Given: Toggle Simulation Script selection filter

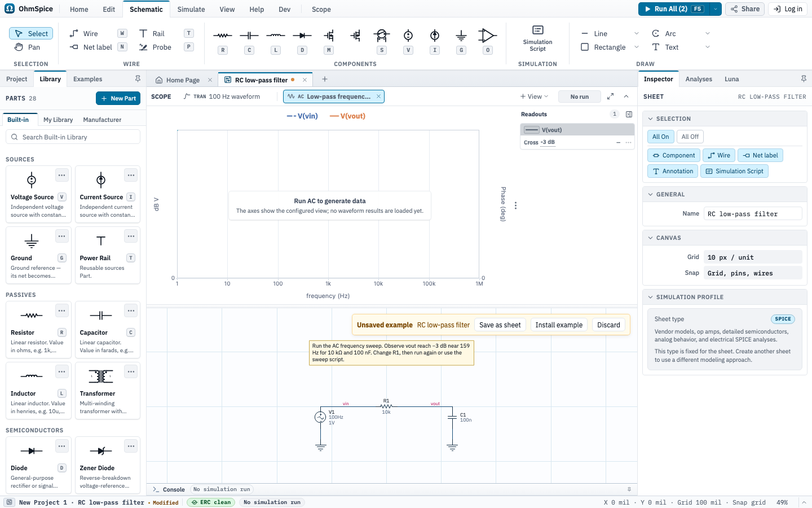Looking at the screenshot, I should point(734,171).
